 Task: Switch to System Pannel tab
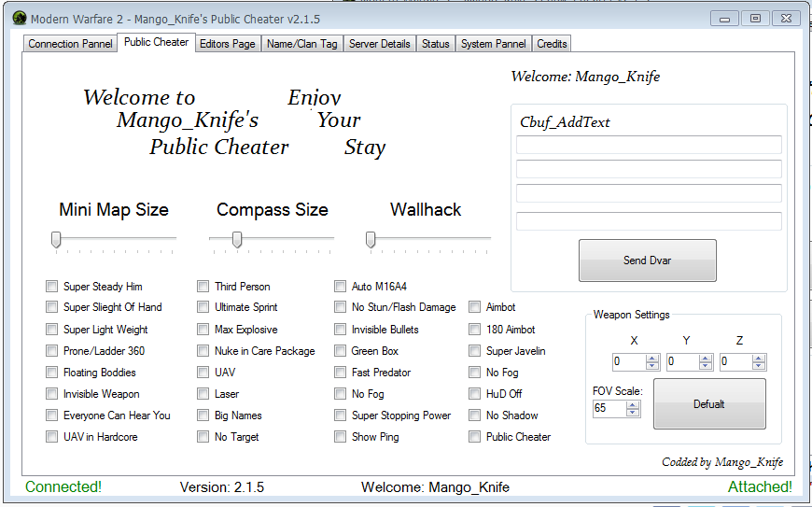click(494, 44)
